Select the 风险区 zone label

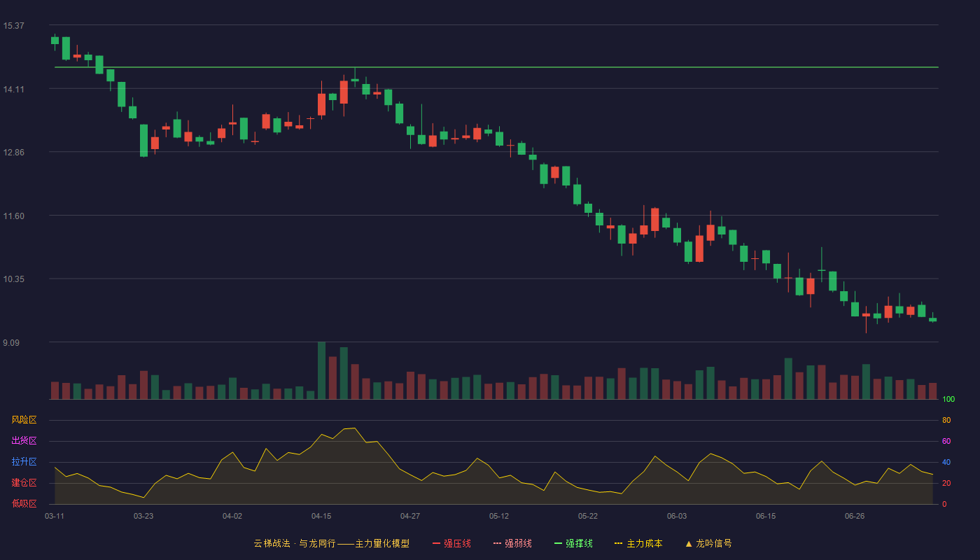coord(24,420)
